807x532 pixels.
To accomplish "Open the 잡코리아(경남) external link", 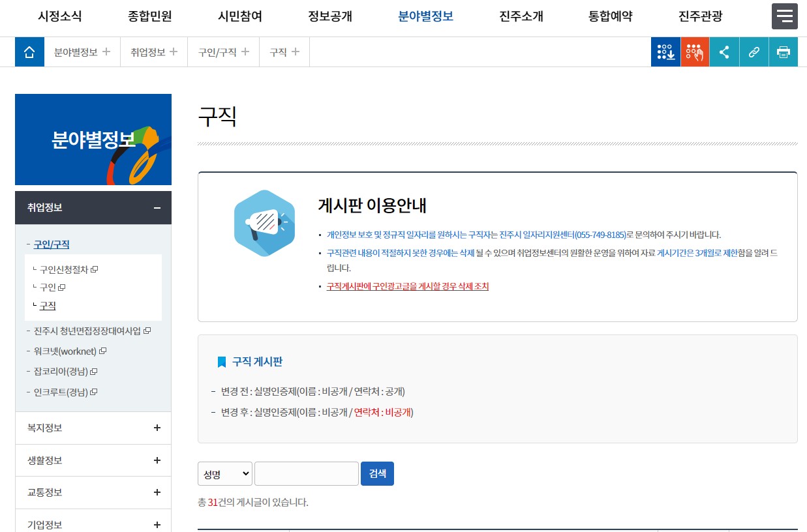I will 65,372.
